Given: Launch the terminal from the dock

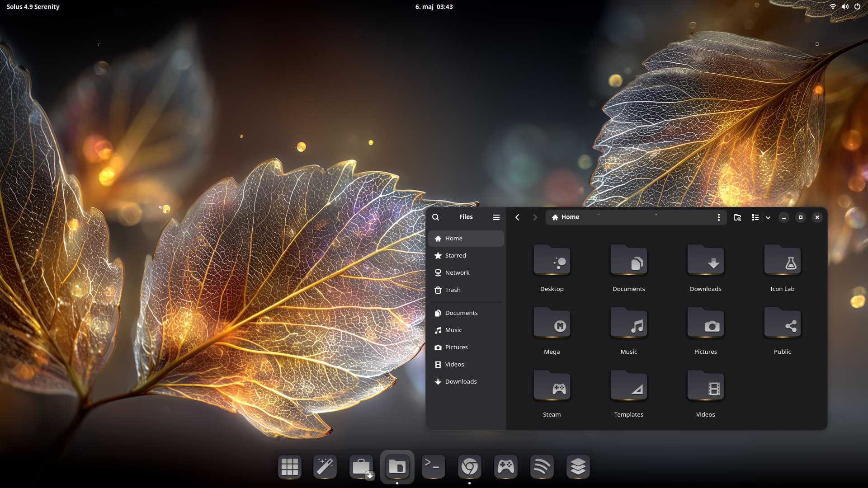Looking at the screenshot, I should click(433, 467).
